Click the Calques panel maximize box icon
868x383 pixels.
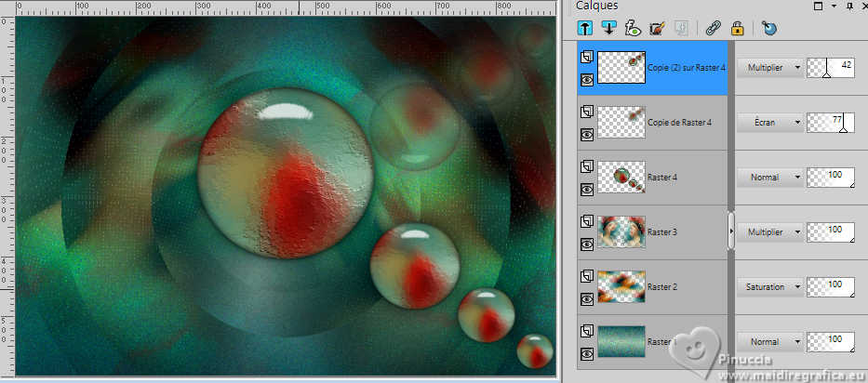point(818,7)
